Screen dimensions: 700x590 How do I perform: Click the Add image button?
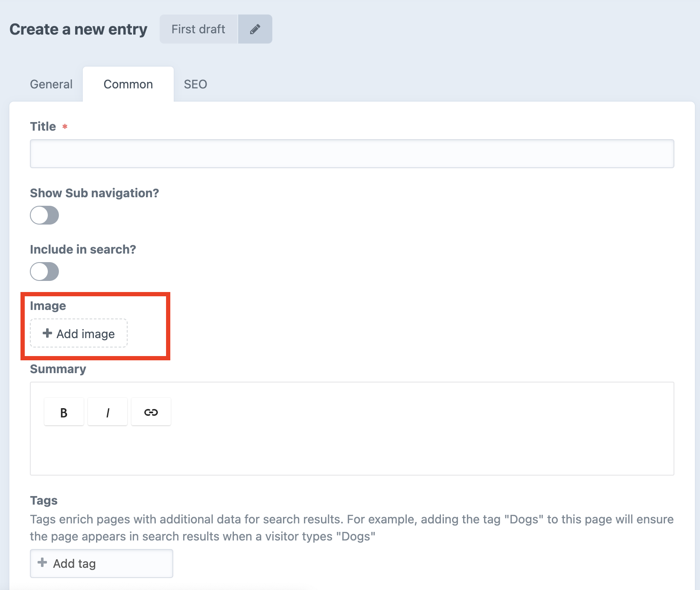coord(79,333)
